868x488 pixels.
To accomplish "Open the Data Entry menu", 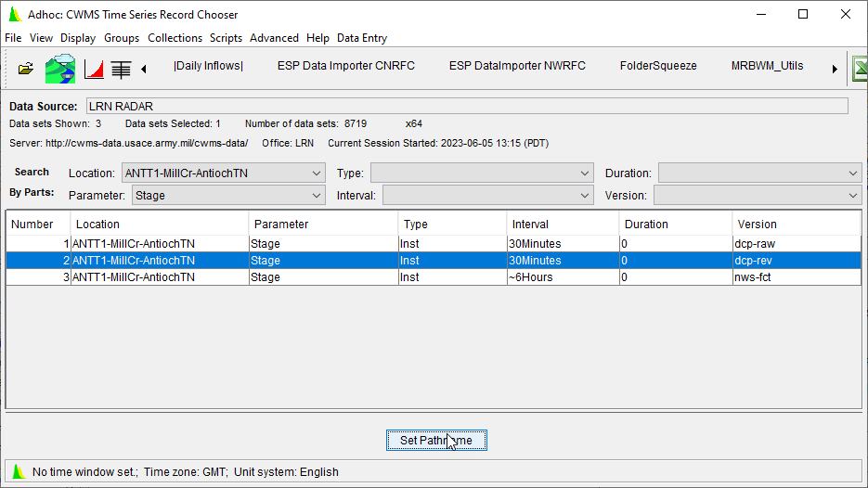I will point(362,38).
